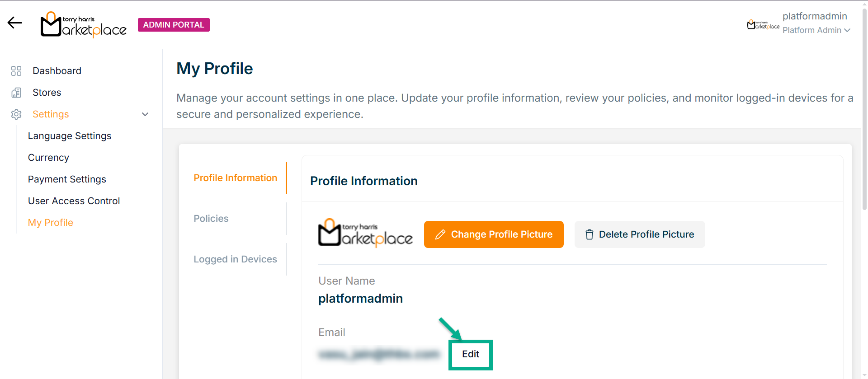Click the profile picture thumbnail
The width and height of the screenshot is (868, 379).
(x=365, y=234)
